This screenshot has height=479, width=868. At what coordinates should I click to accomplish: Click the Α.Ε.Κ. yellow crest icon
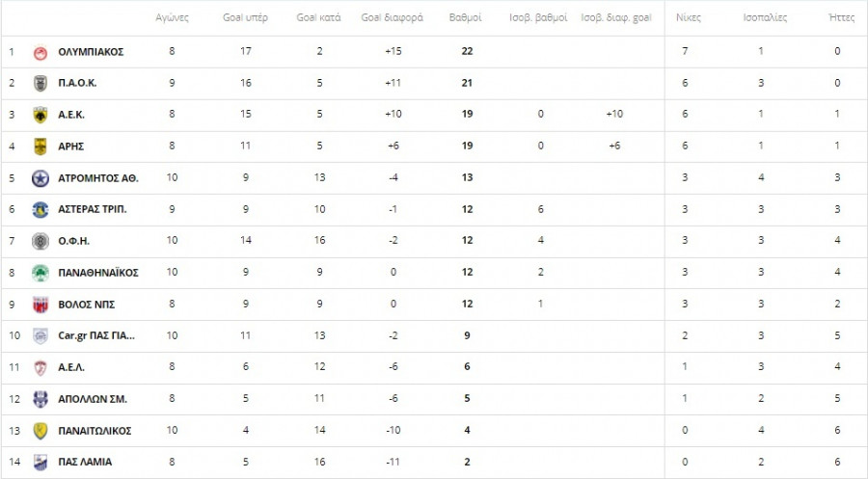41,115
